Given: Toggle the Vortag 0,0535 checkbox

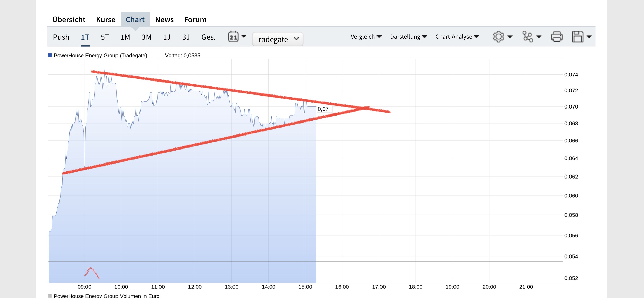Looking at the screenshot, I should point(161,55).
